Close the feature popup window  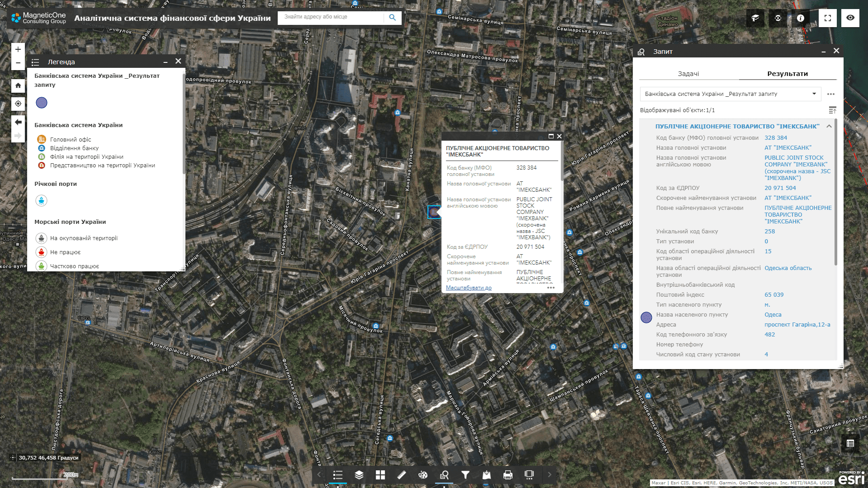pos(559,136)
